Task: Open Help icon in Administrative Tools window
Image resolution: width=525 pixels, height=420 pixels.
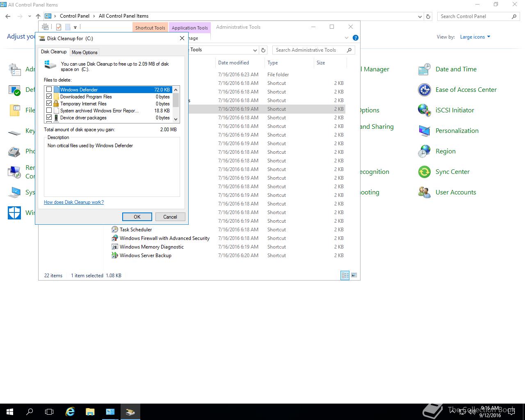Action: [x=356, y=38]
